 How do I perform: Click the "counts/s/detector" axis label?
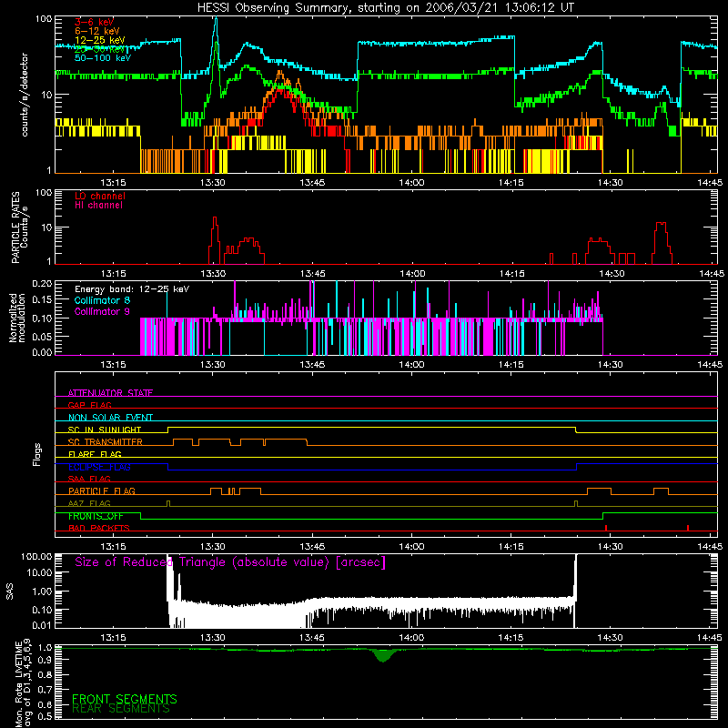click(25, 95)
